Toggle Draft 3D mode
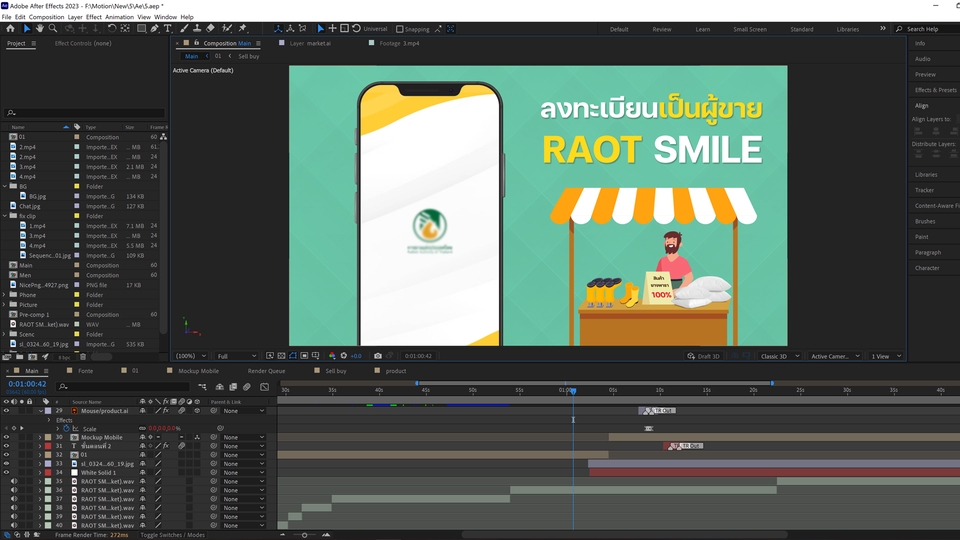 pyautogui.click(x=703, y=356)
